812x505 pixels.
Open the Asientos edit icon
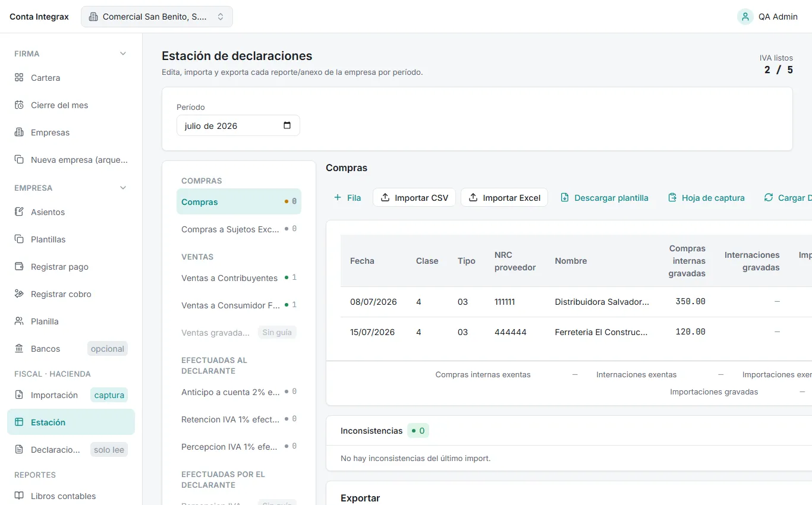coord(19,212)
